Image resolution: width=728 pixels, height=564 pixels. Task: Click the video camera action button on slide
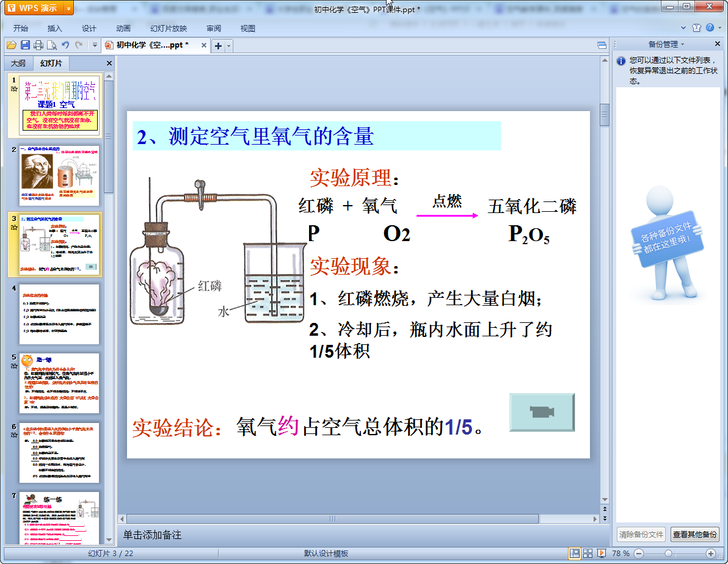click(x=542, y=413)
